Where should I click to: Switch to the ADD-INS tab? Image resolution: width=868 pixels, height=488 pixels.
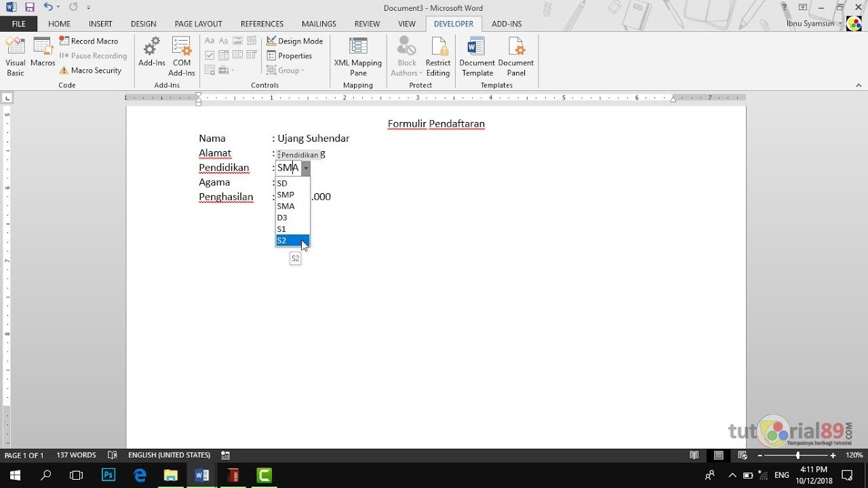[x=507, y=24]
